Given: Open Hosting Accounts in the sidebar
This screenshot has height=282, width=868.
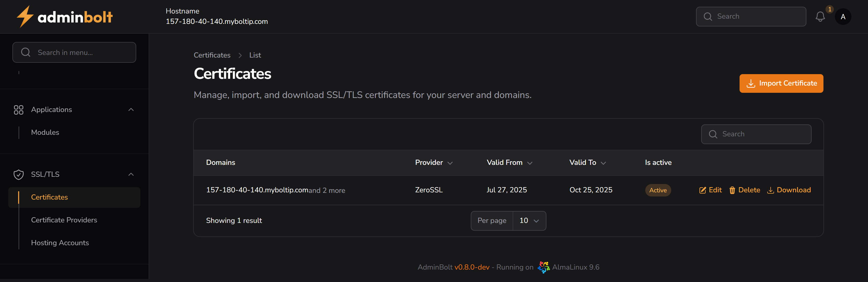Looking at the screenshot, I should tap(60, 243).
